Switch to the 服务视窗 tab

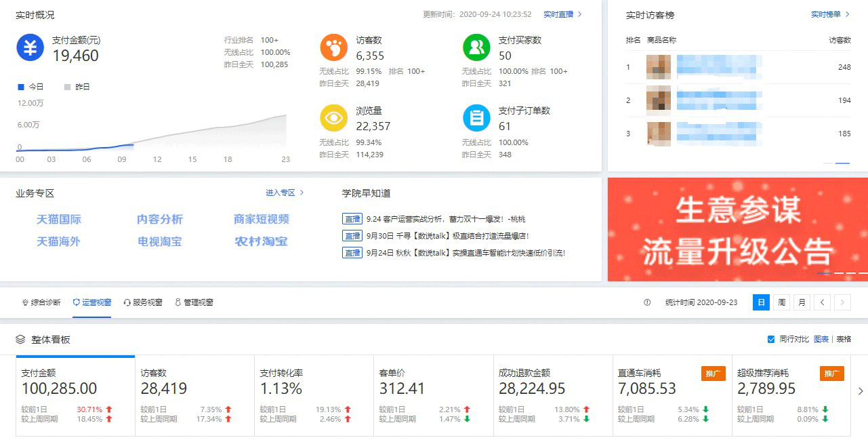click(143, 302)
